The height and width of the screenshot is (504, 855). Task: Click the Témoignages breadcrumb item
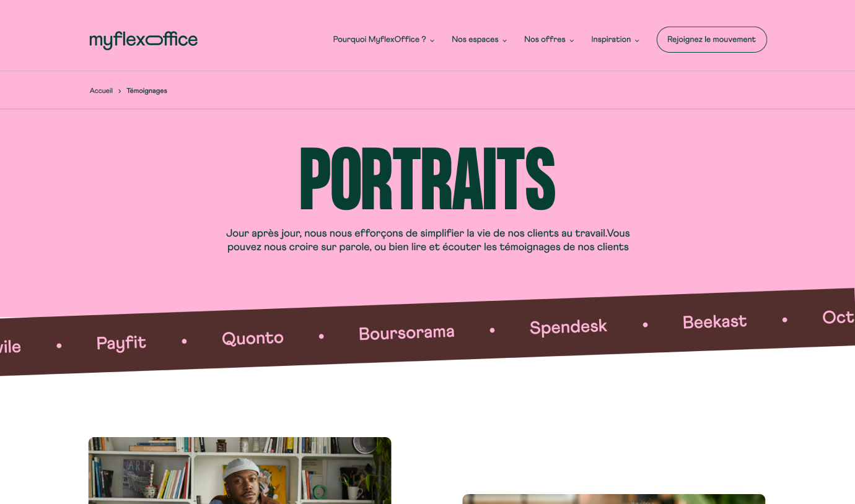coord(147,90)
